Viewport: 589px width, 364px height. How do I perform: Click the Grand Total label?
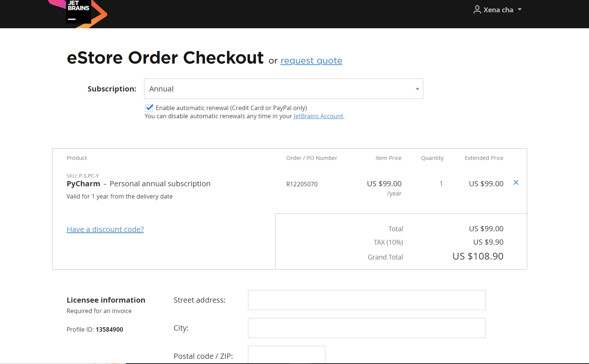[x=385, y=257]
